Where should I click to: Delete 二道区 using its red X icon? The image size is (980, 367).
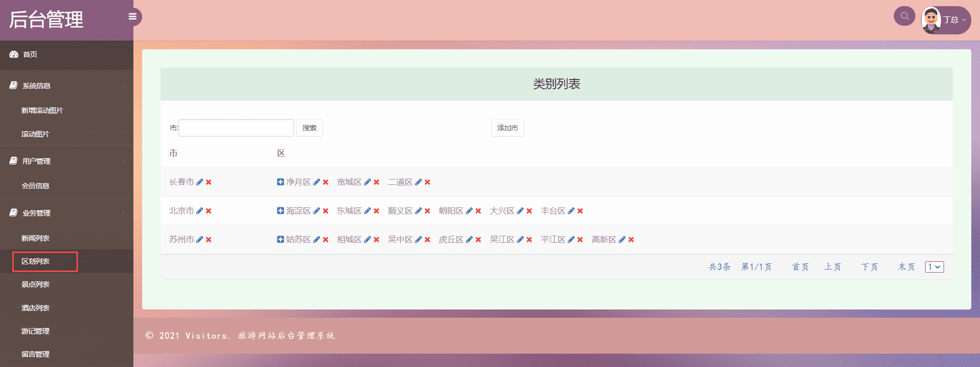(x=427, y=182)
